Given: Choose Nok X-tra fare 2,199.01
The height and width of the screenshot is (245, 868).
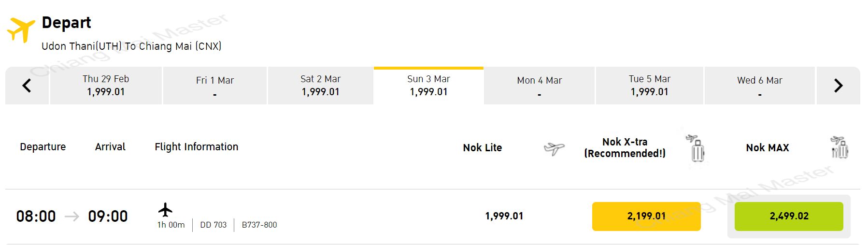Looking at the screenshot, I should (x=646, y=216).
